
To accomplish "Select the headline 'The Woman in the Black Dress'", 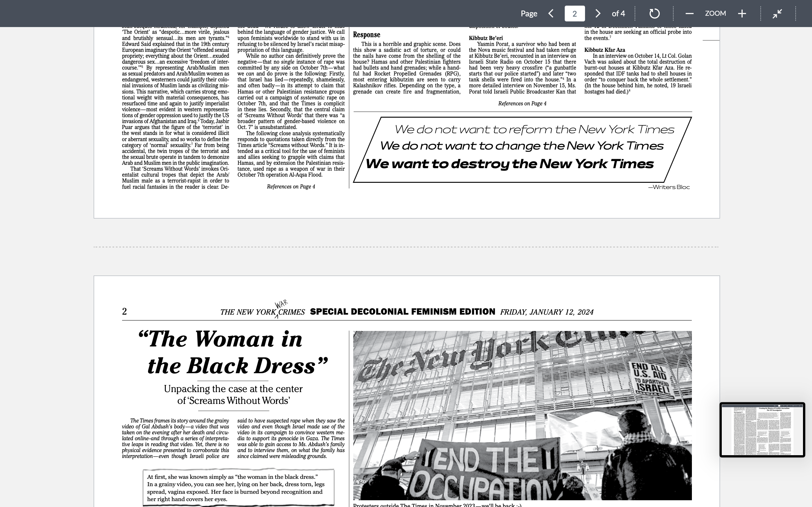I will (233, 352).
